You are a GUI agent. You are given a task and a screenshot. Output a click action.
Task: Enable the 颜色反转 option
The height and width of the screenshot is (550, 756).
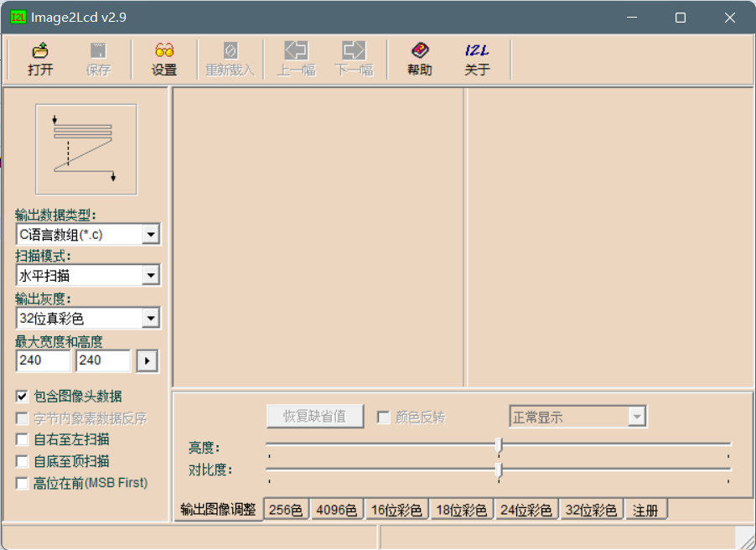382,416
